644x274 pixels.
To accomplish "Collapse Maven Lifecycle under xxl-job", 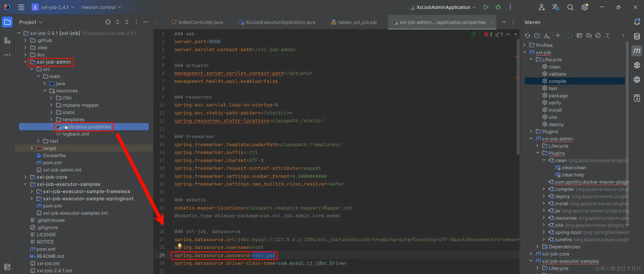I will tap(531, 60).
